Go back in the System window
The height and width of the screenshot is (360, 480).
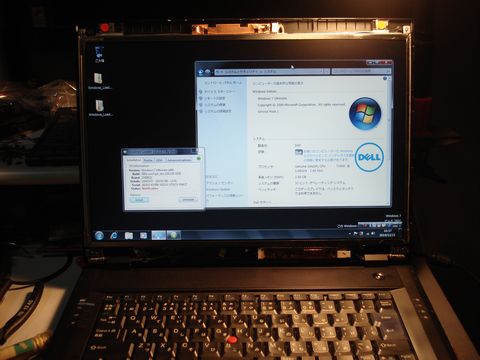(x=200, y=72)
